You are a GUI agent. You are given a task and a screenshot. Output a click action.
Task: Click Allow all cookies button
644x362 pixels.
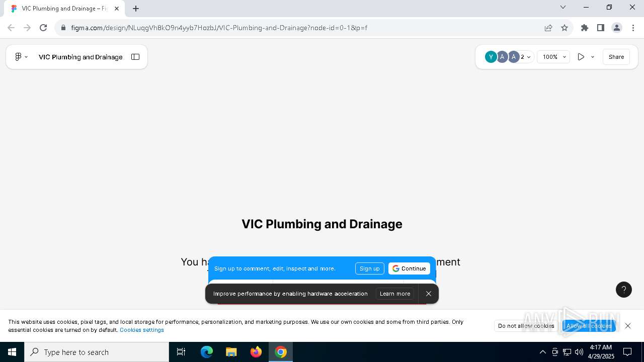coord(589,326)
